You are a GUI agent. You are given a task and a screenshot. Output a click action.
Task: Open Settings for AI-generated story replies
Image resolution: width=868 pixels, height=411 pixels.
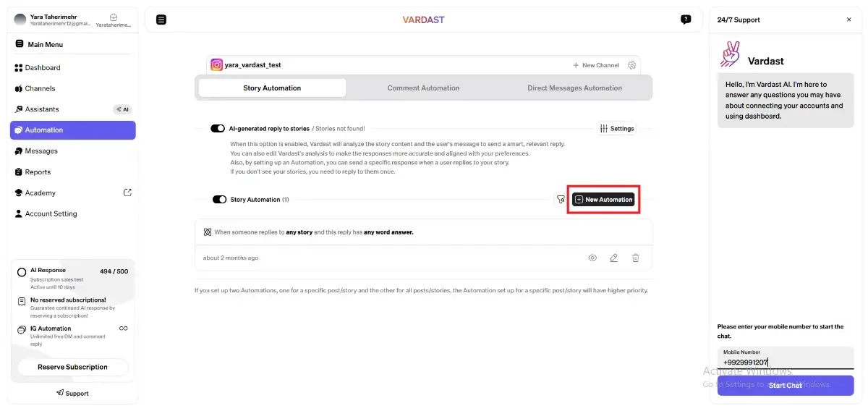click(x=617, y=129)
